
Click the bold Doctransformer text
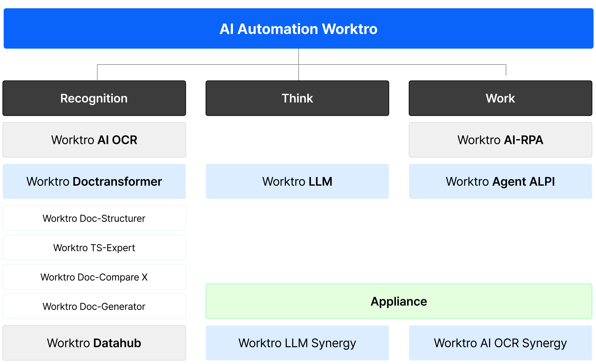117,181
